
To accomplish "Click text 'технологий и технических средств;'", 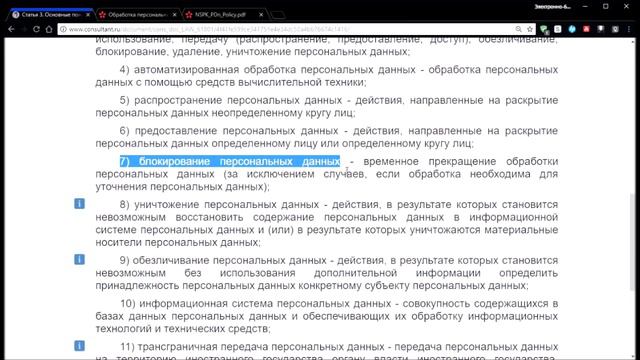I will click(x=183, y=329).
